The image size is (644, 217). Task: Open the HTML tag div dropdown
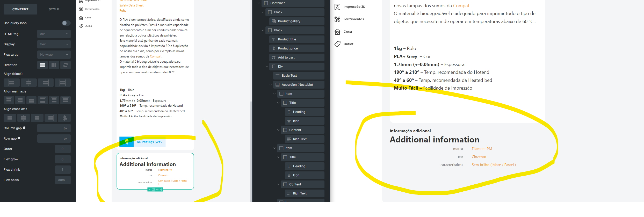(54, 34)
